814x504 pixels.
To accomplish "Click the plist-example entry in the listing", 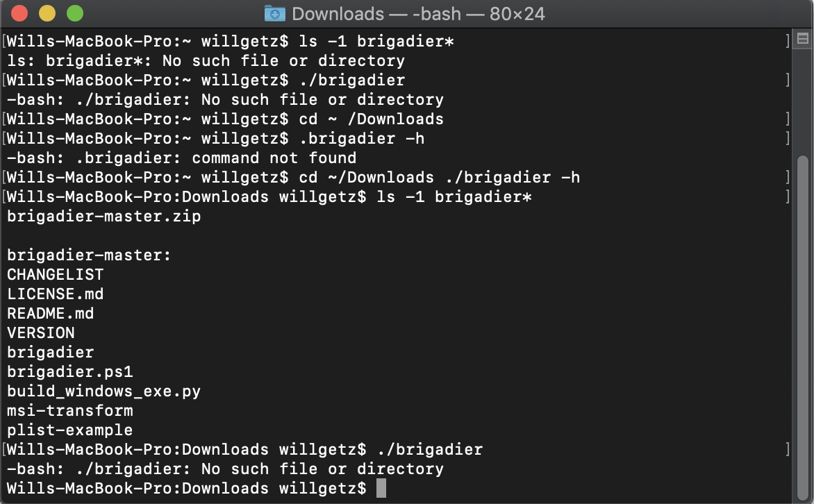I will pos(70,430).
